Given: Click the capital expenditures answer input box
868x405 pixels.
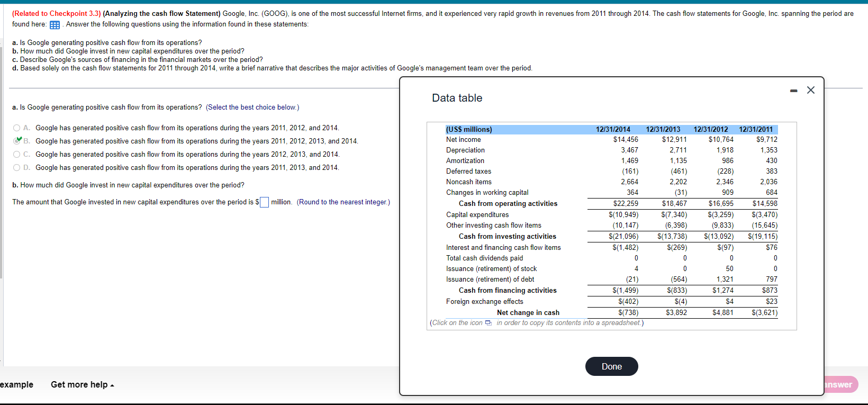Looking at the screenshot, I should (x=264, y=202).
